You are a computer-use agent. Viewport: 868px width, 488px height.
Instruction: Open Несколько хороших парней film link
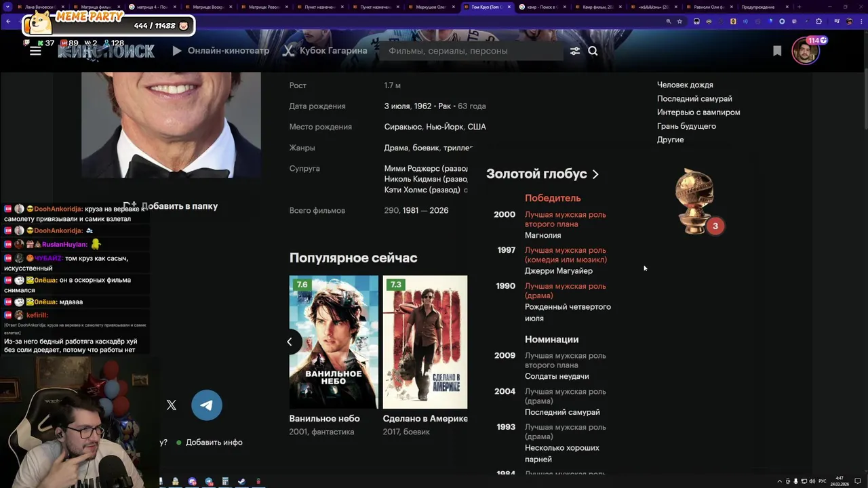pos(562,453)
